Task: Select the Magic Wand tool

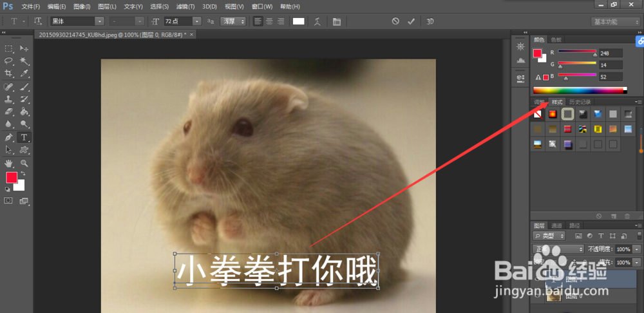Action: coord(24,61)
